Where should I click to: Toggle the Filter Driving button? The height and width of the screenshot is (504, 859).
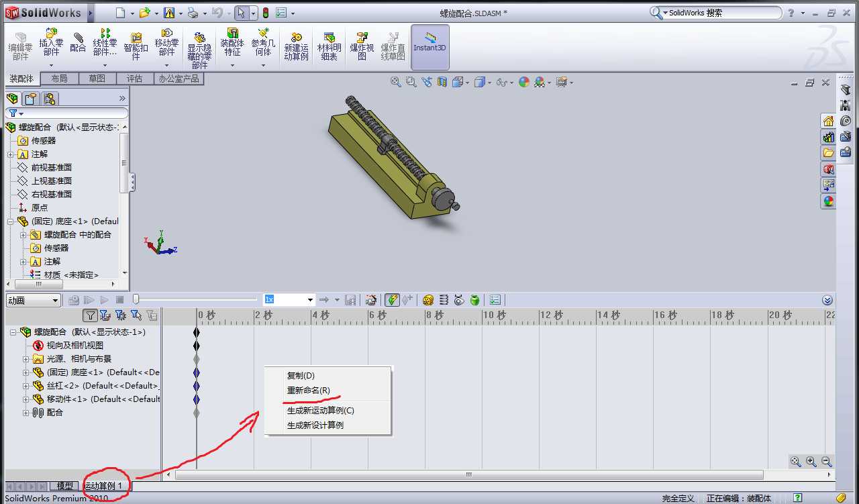(x=121, y=315)
